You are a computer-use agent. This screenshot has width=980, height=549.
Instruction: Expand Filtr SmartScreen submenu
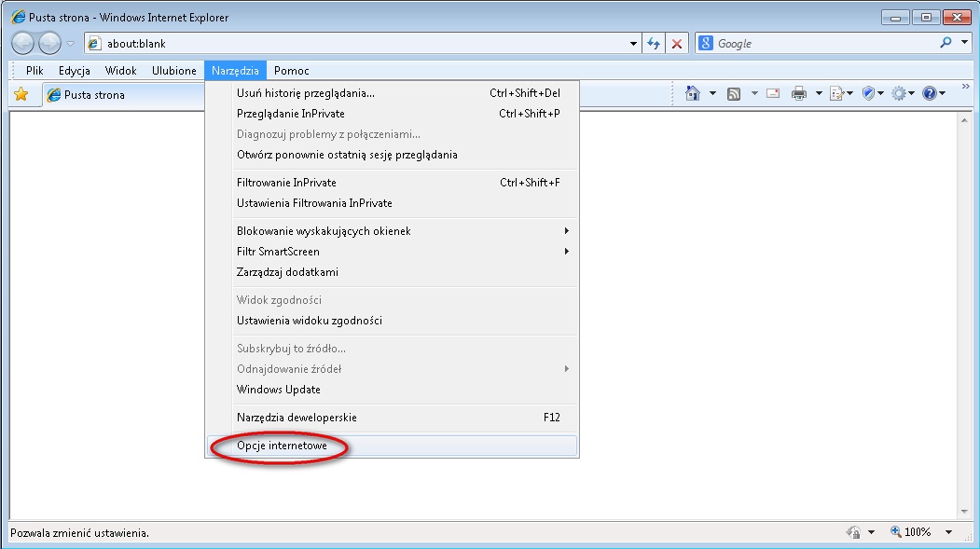392,252
